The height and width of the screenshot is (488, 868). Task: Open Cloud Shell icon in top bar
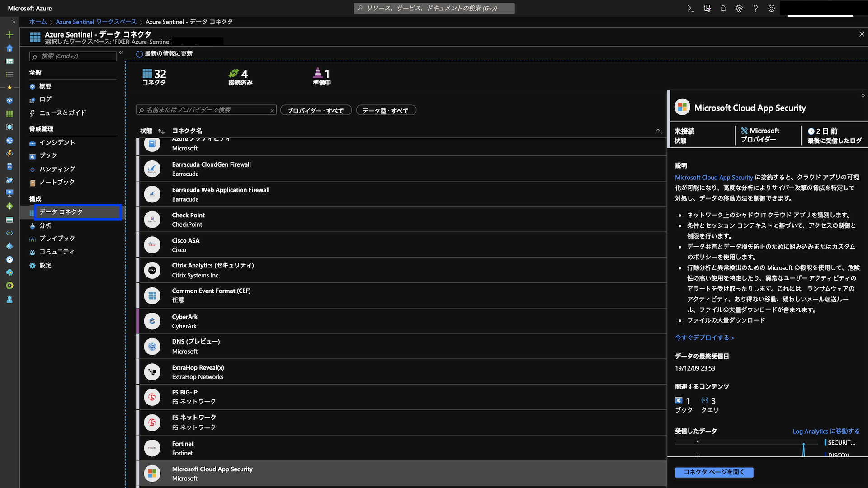click(x=691, y=8)
